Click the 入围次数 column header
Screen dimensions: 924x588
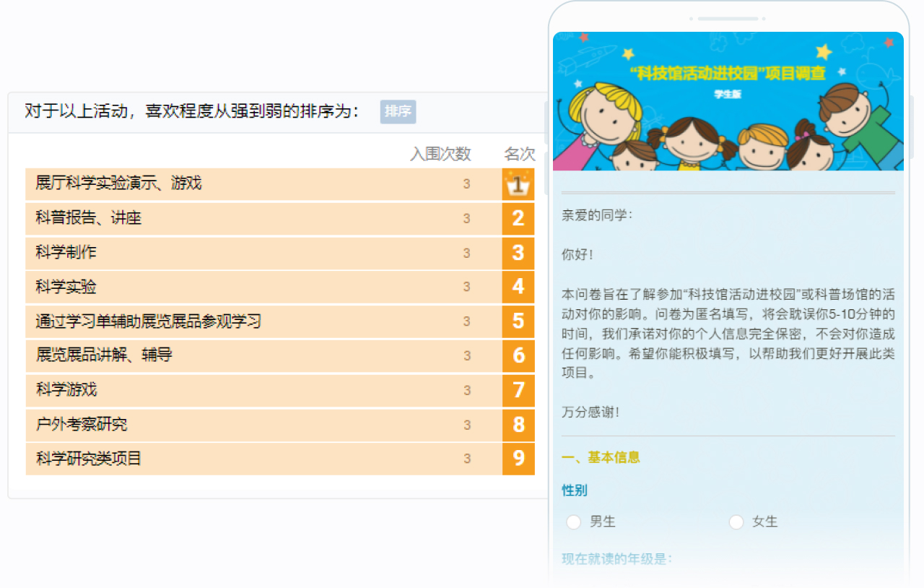(x=441, y=154)
